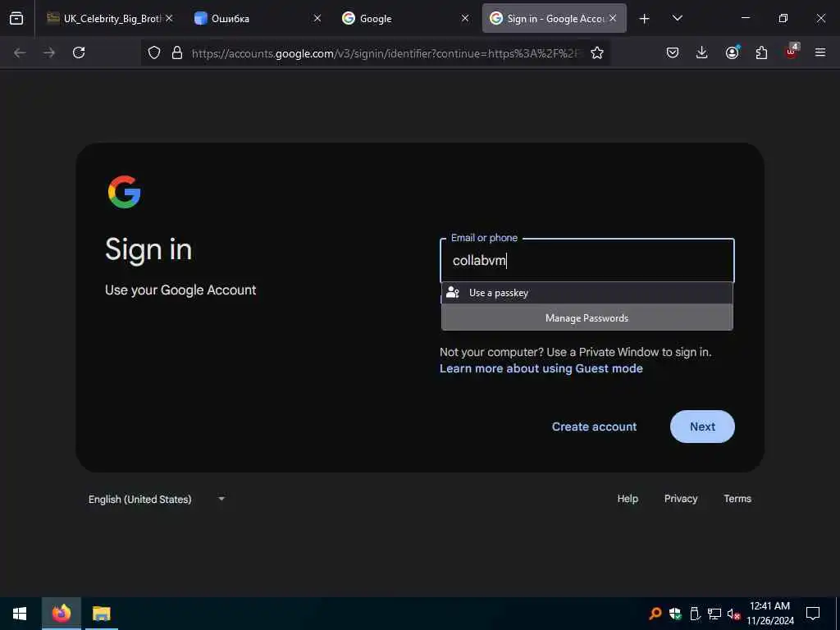Switch to the UK_Celebrity_Big_Brother tab
The image size is (840, 630).
coord(111,18)
